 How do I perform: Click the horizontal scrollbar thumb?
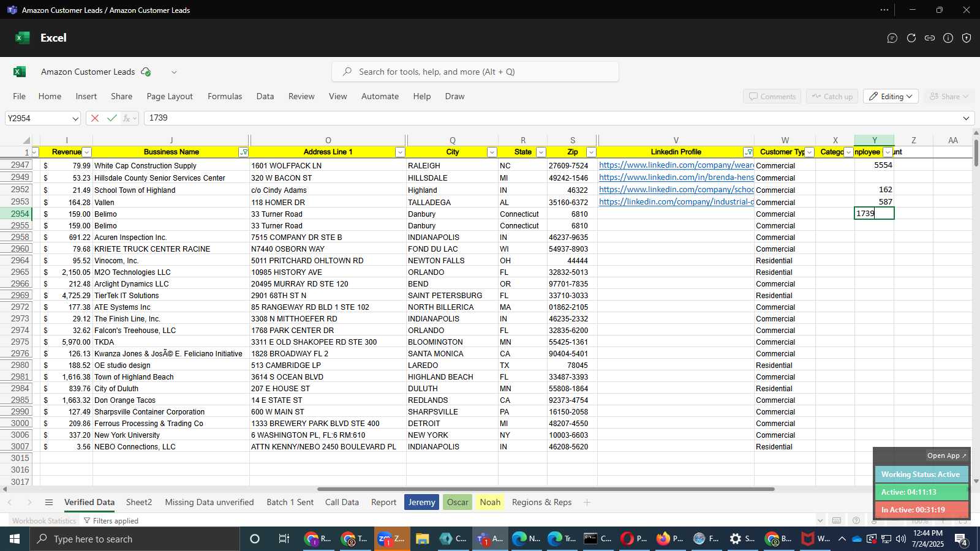click(546, 489)
